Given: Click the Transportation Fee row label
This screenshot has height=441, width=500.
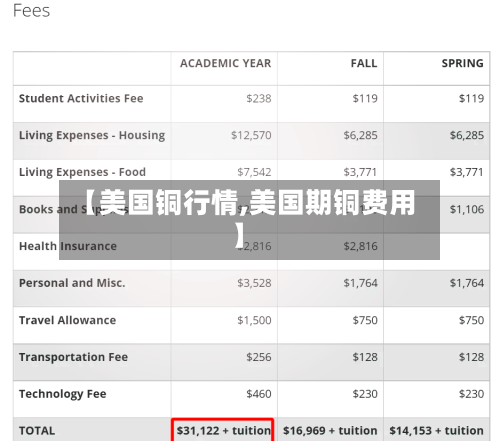Looking at the screenshot, I should (73, 357).
